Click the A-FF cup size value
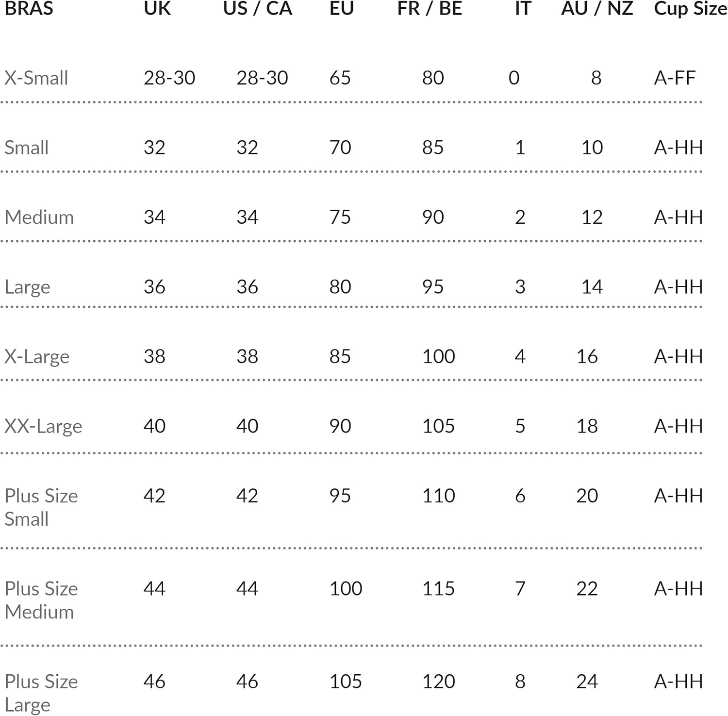Screen dimensions: 728x716 pos(675,78)
